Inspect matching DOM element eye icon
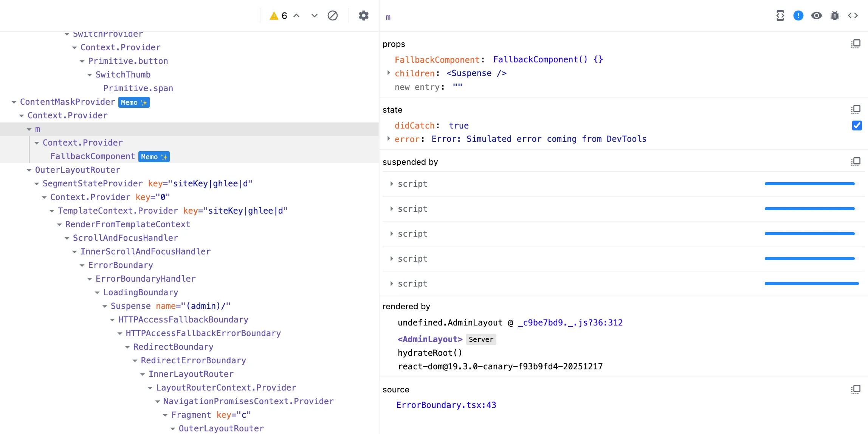868x434 pixels. pos(816,15)
